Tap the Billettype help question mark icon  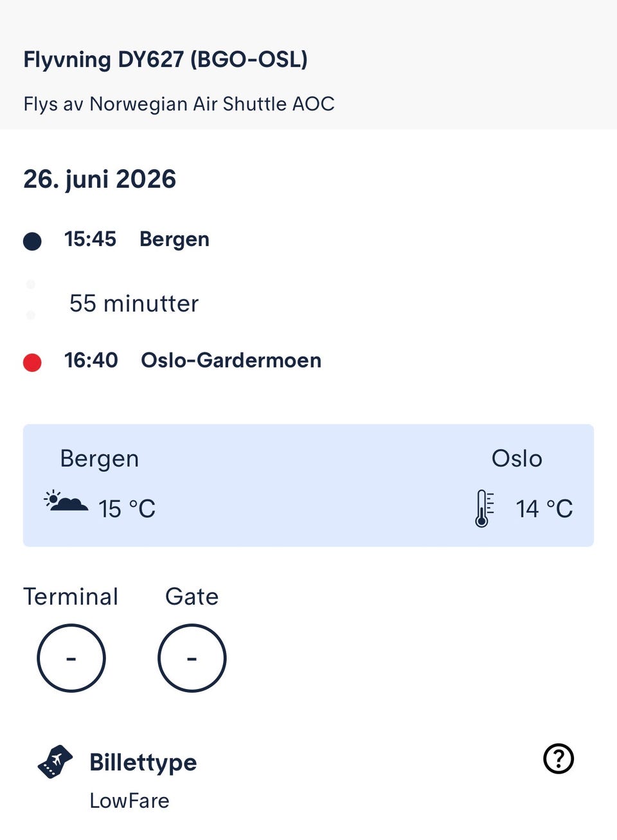tap(559, 759)
